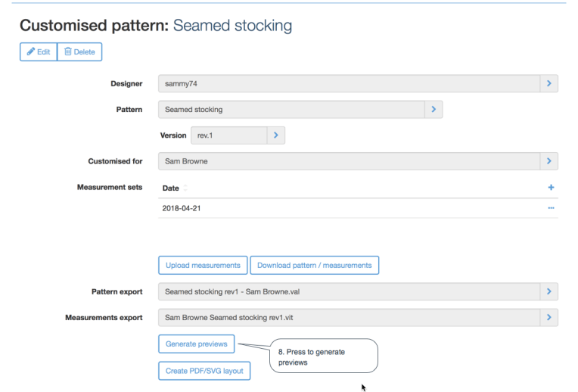Click the Seamed stocking rev1 .val export field
The width and height of the screenshot is (578, 392).
[348, 292]
